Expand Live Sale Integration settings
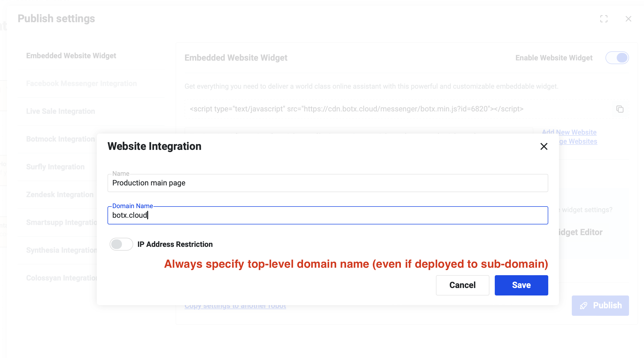 point(60,111)
